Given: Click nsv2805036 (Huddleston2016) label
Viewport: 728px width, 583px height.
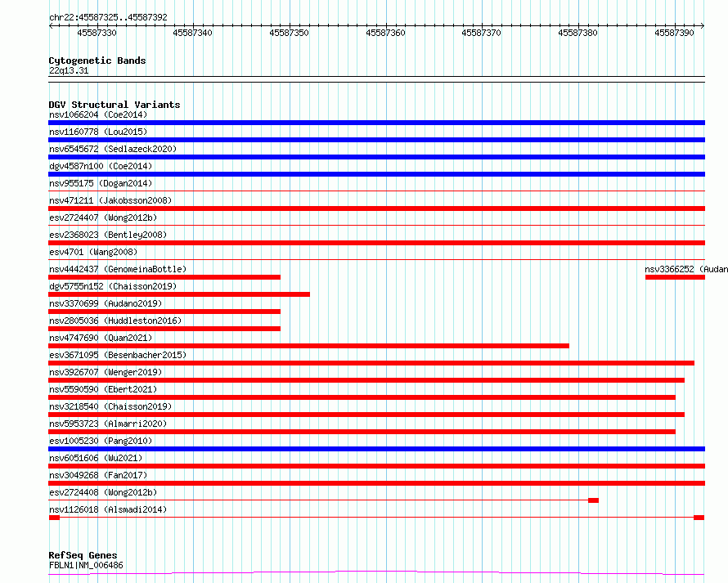Looking at the screenshot, I should (115, 321).
